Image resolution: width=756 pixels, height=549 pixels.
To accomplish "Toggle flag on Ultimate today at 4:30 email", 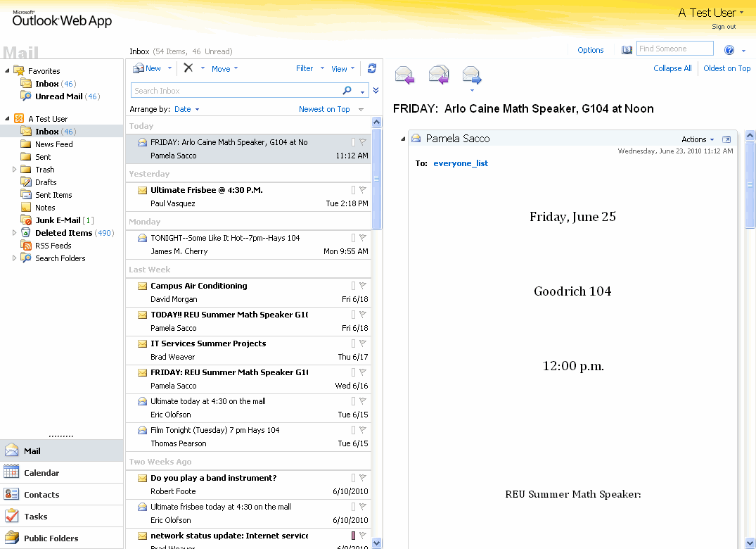I will point(363,401).
